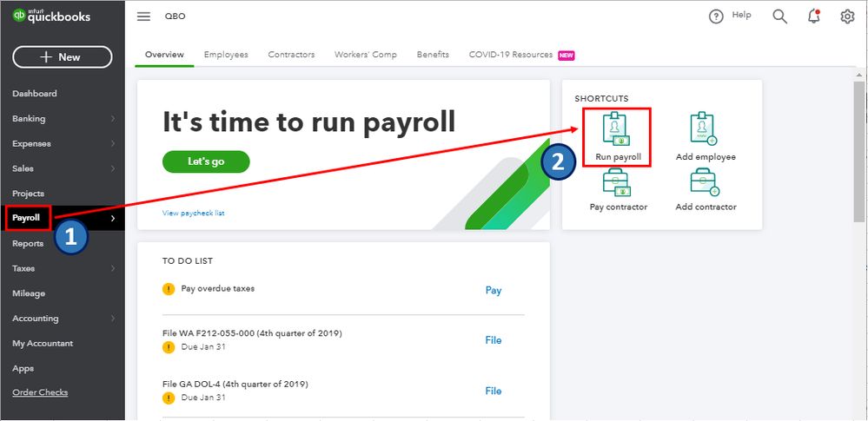Screen dimensions: 868x421
Task: Expand the Payroll submenu chevron
Action: click(113, 219)
